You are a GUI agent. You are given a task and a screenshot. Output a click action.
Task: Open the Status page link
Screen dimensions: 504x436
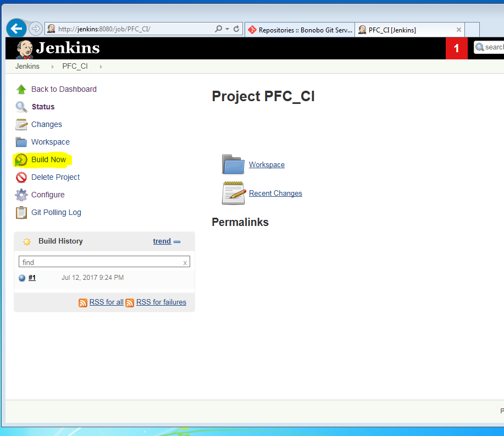click(43, 107)
